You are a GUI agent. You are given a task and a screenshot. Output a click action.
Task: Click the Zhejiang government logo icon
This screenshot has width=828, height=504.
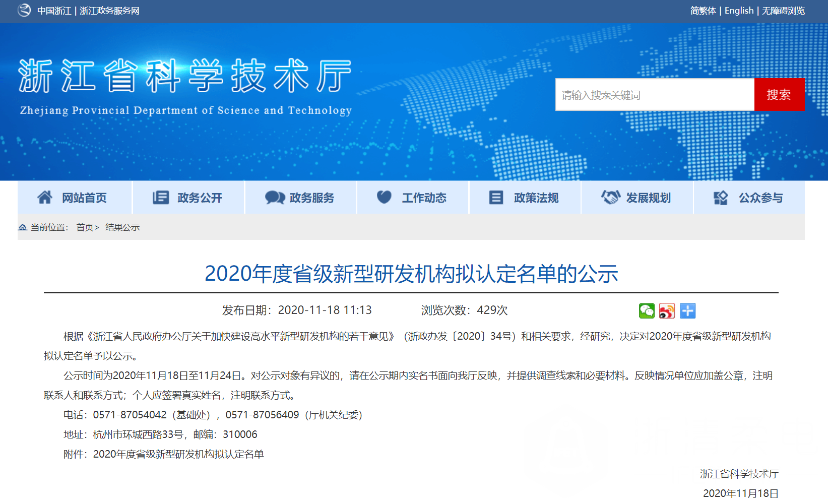click(24, 11)
